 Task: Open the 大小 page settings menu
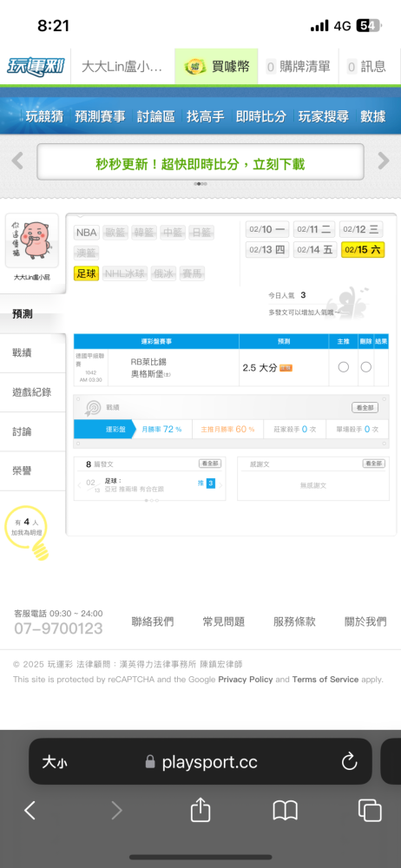[55, 762]
